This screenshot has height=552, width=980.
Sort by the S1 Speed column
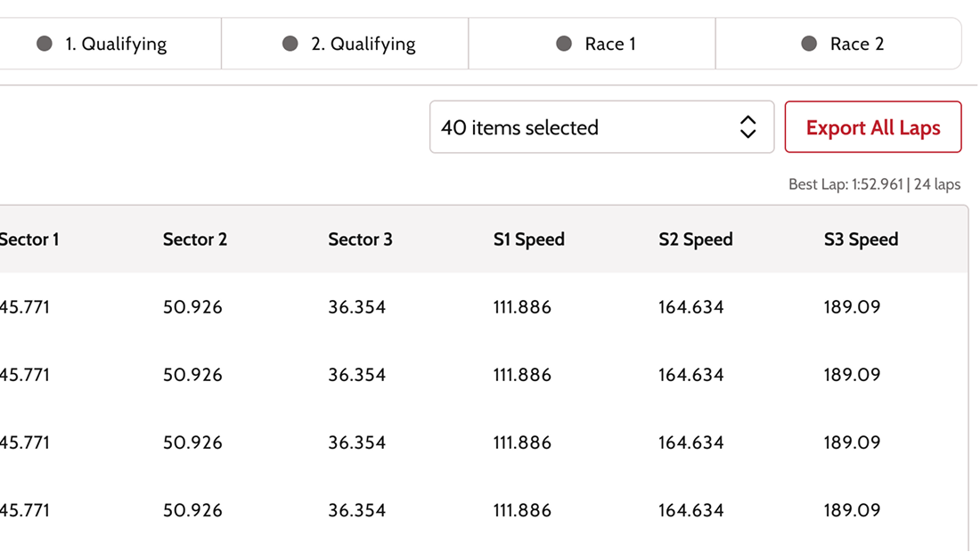coord(529,239)
